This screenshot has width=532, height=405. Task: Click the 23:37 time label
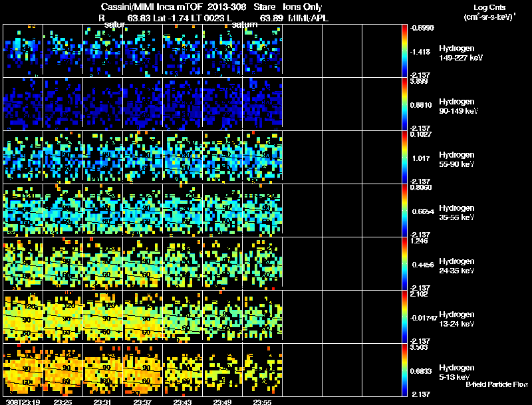pos(142,402)
